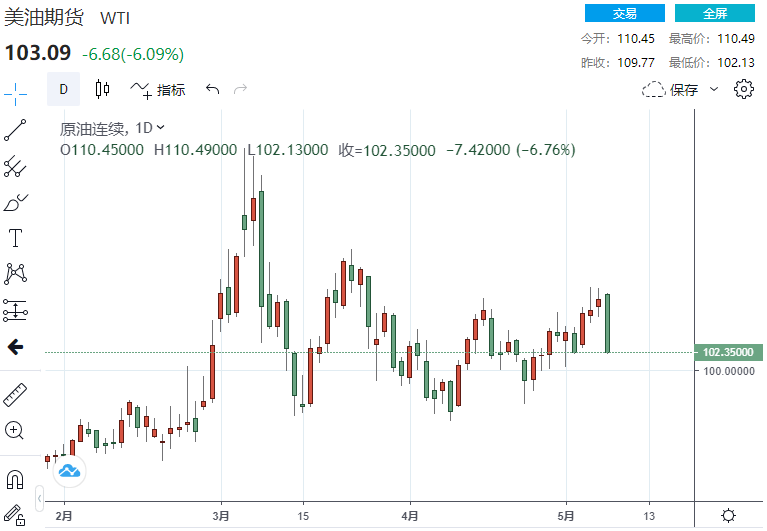Select the trend line drawing tool
Image resolution: width=767 pixels, height=531 pixels.
click(15, 129)
